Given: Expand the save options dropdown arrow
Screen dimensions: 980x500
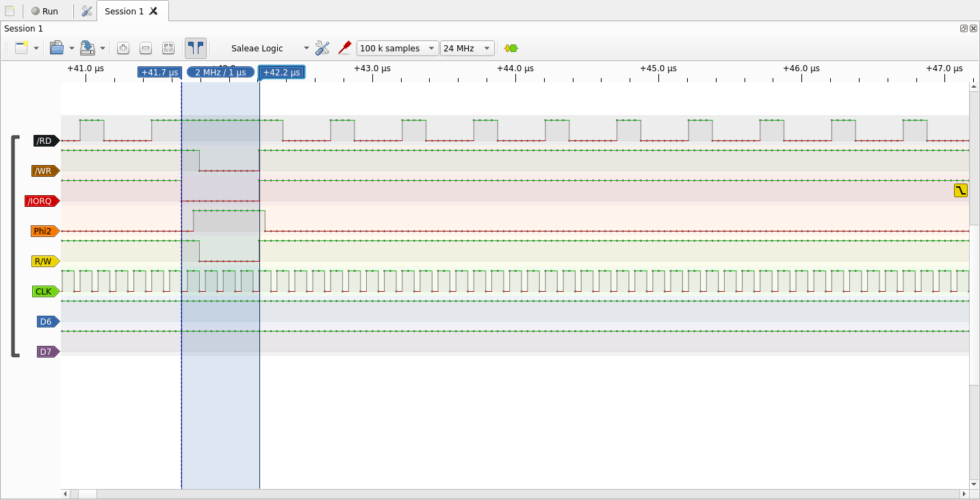Looking at the screenshot, I should coord(103,48).
